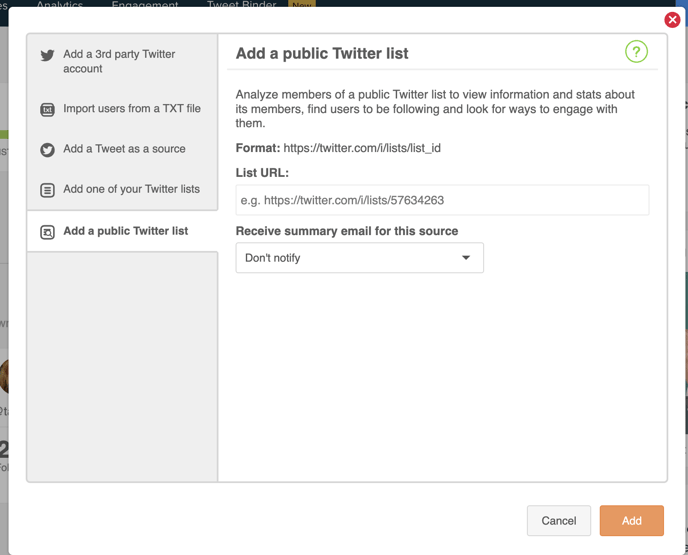Close the dialog with red X
The image size is (688, 555).
point(672,20)
